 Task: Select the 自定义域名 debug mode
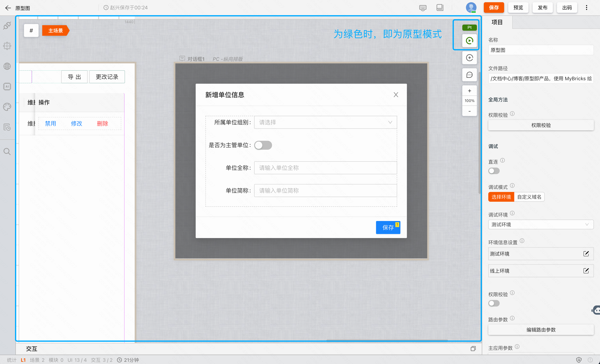(529, 197)
